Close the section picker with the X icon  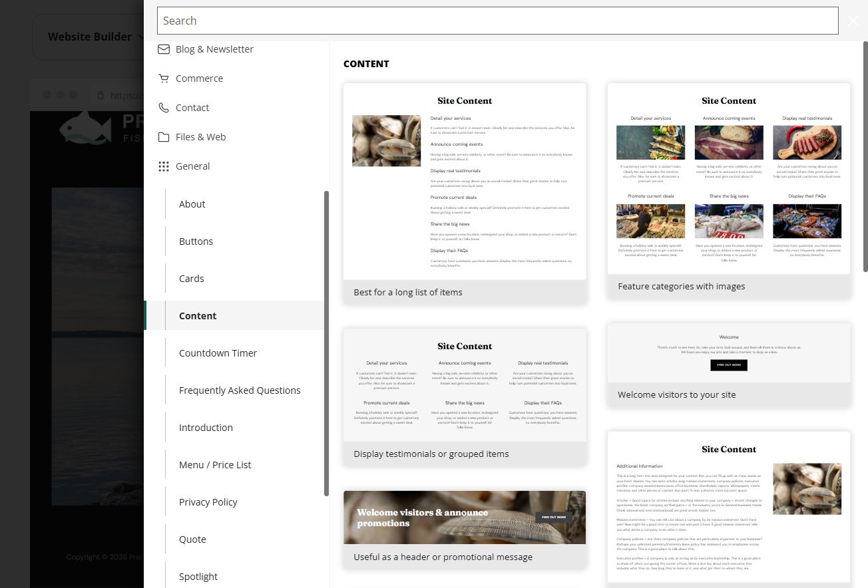pos(853,21)
